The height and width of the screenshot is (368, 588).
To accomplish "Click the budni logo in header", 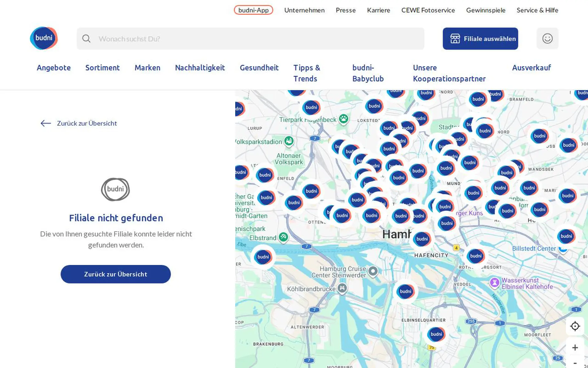I will click(x=44, y=38).
